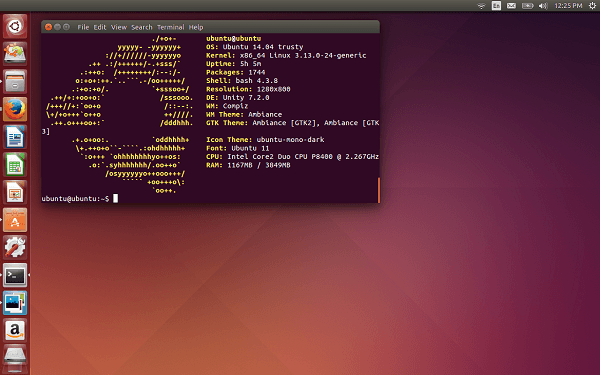Image resolution: width=600 pixels, height=375 pixels.
Task: Close the terminal window
Action: point(48,27)
